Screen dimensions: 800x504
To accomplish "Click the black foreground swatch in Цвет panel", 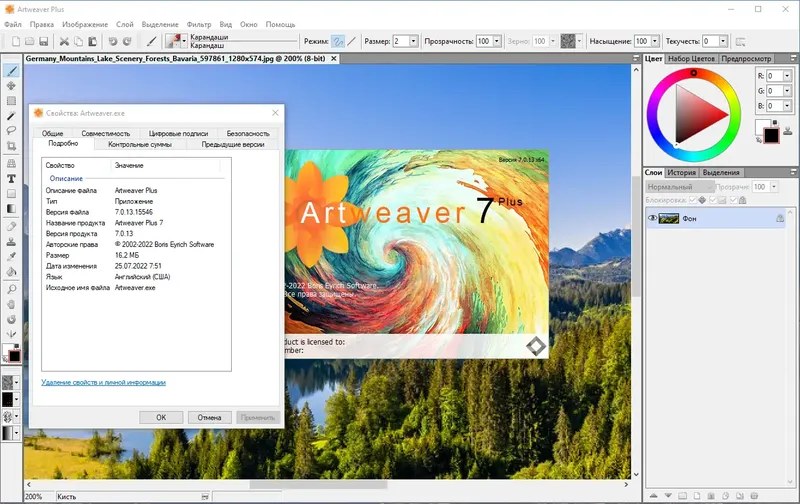I will point(771,135).
